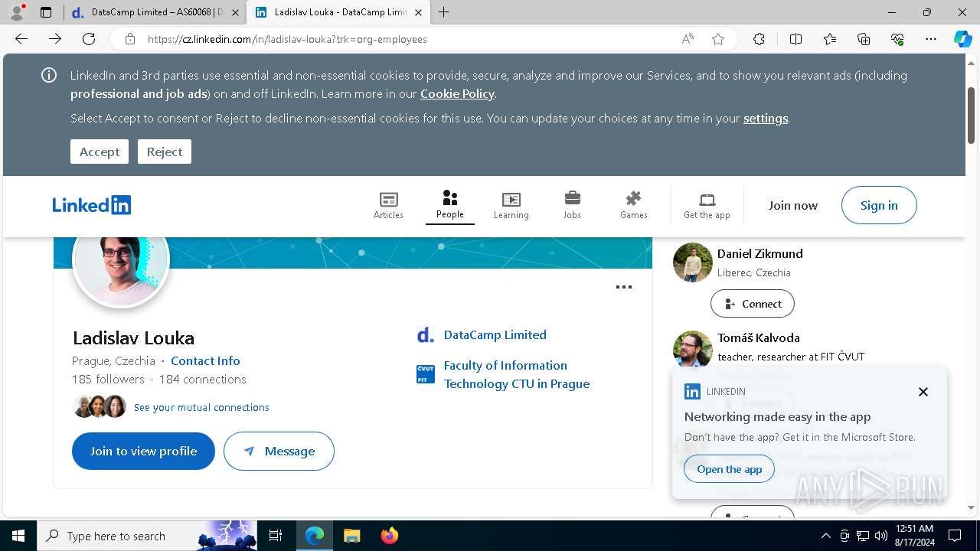
Task: Click Open the app button
Action: (x=730, y=469)
